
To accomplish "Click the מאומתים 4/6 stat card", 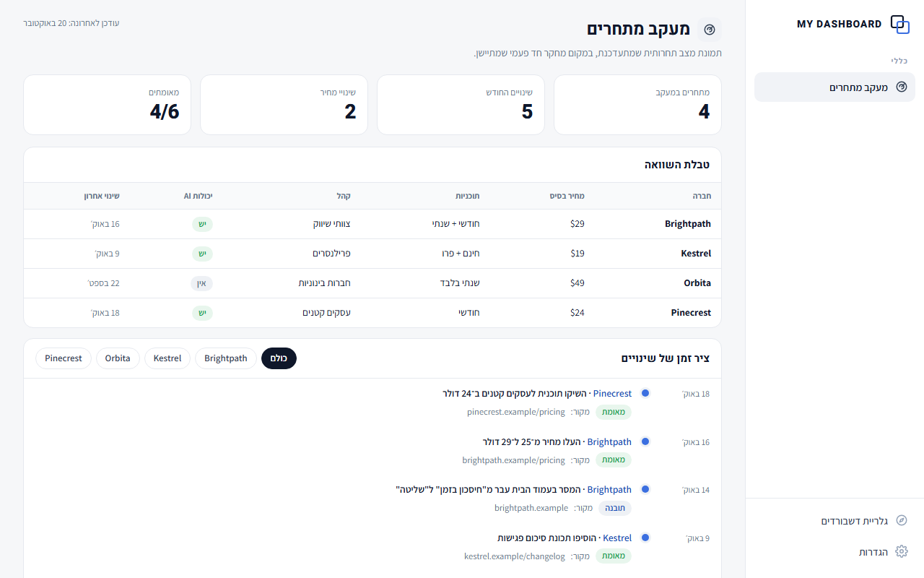I will [108, 105].
